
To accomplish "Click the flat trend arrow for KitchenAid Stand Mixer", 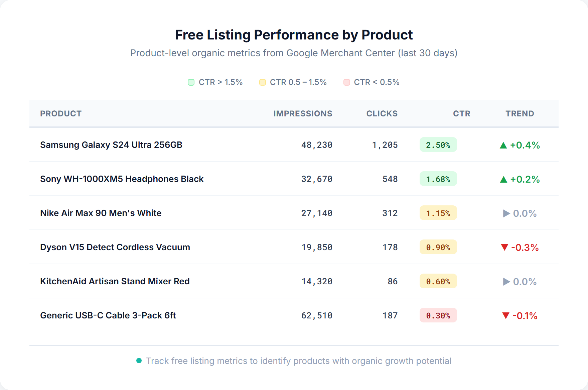I will 506,281.
